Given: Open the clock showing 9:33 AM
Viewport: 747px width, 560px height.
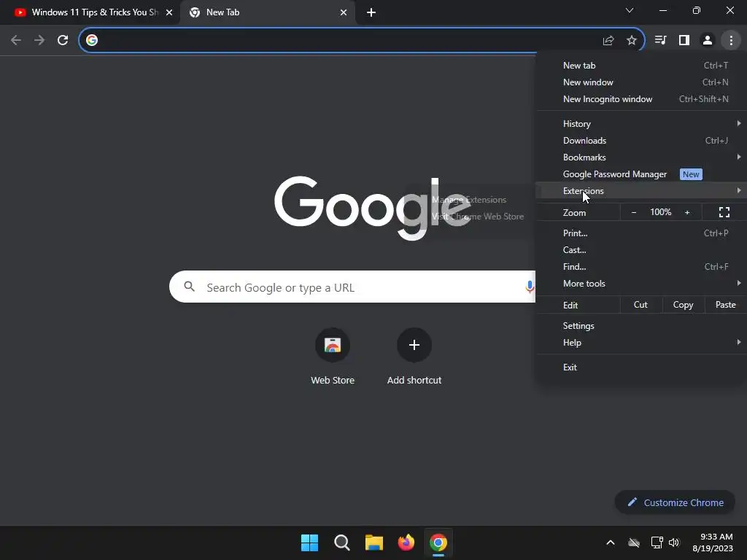Looking at the screenshot, I should [x=713, y=542].
